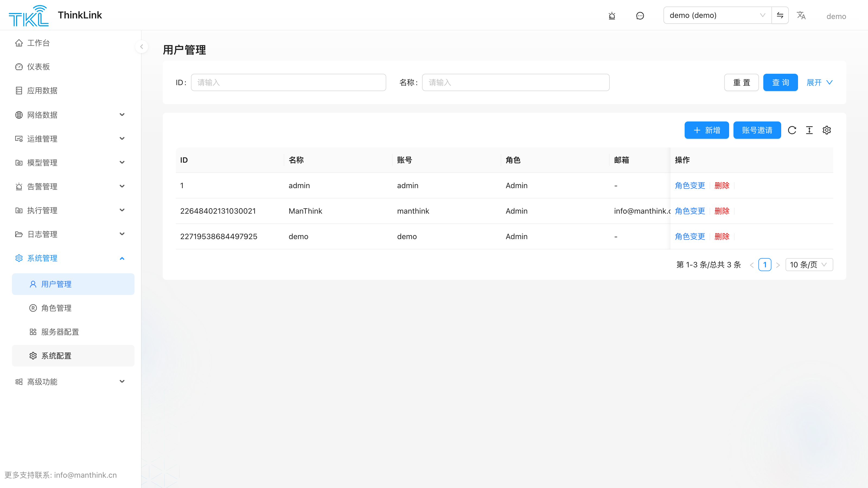Viewport: 868px width, 488px height.
Task: Delete the demo user via 删除
Action: 722,236
